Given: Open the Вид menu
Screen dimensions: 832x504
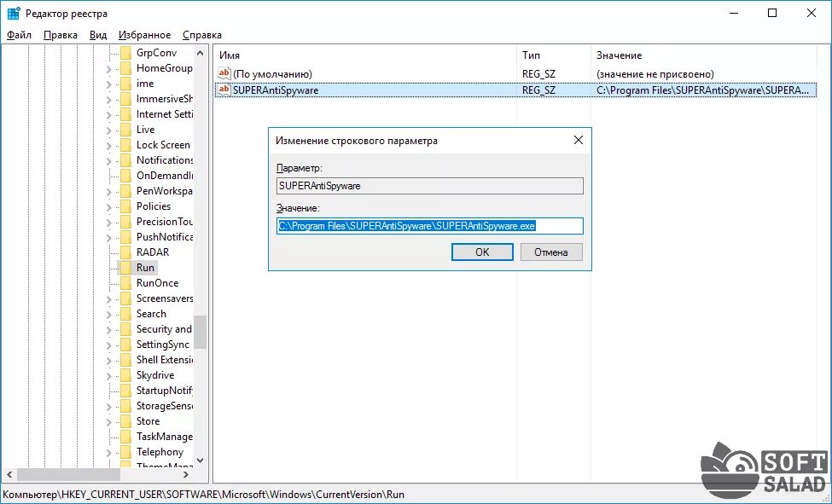Looking at the screenshot, I should click(x=97, y=35).
